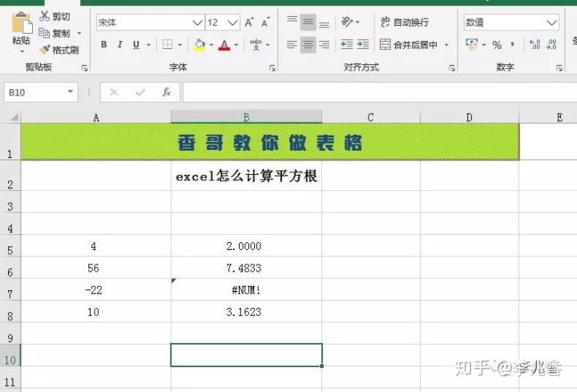Click the phonetic guide wén icon
The width and height of the screenshot is (577, 392).
[x=256, y=45]
